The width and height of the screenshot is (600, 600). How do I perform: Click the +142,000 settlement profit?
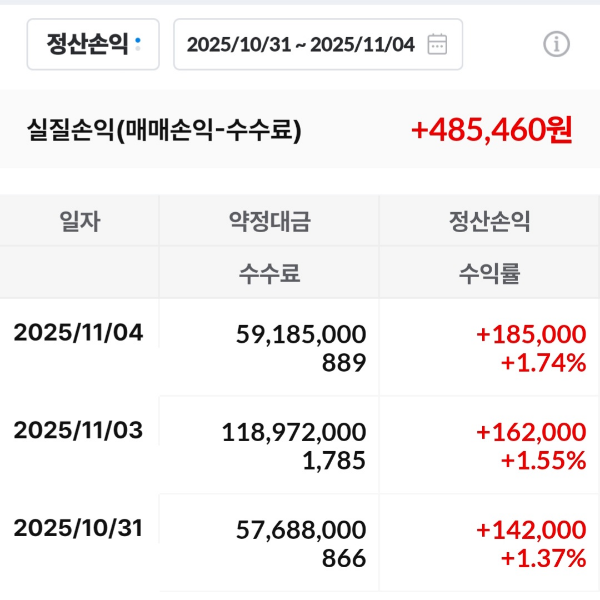pos(531,530)
